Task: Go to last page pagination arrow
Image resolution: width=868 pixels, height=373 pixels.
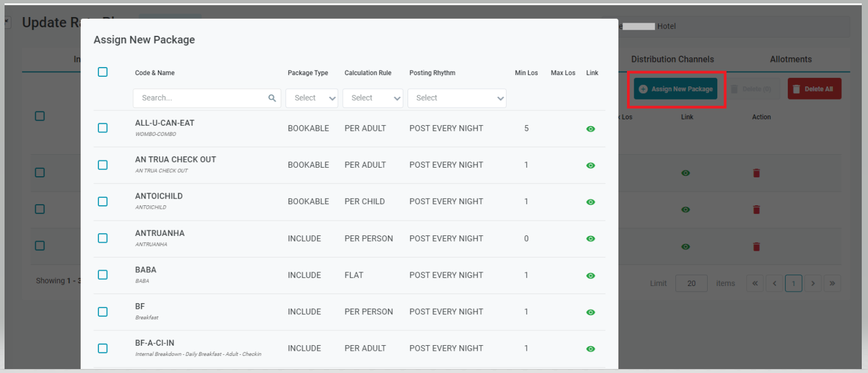Action: coord(832,283)
